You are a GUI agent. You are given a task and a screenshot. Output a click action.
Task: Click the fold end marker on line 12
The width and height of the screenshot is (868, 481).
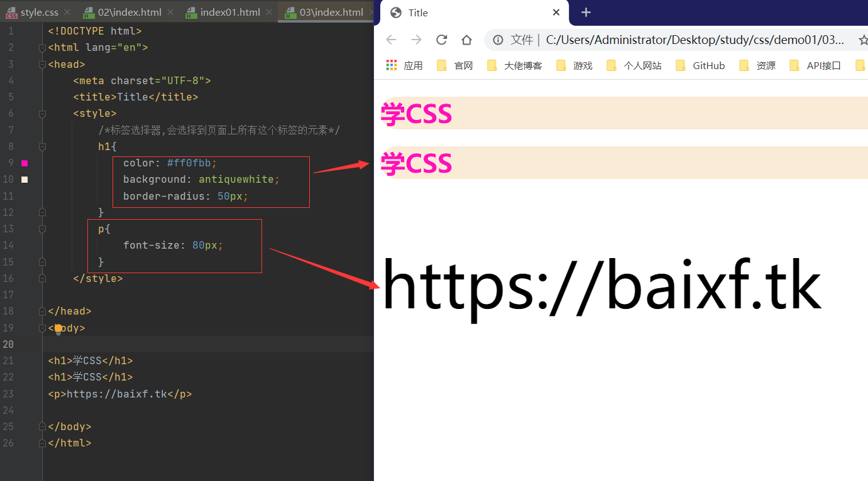[x=42, y=212]
